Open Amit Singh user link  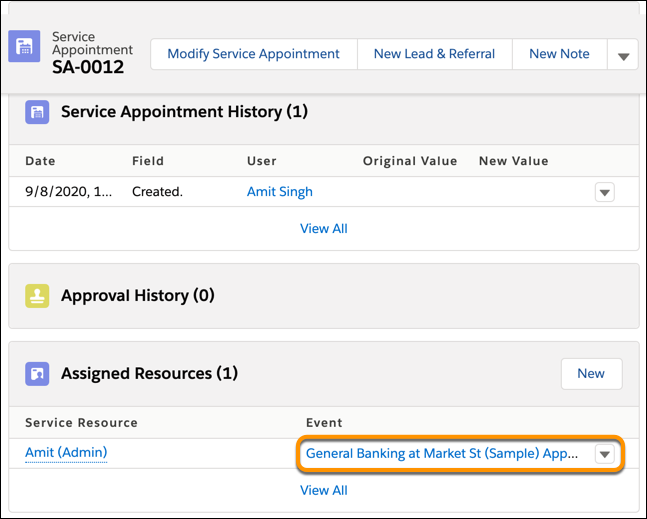pyautogui.click(x=279, y=192)
